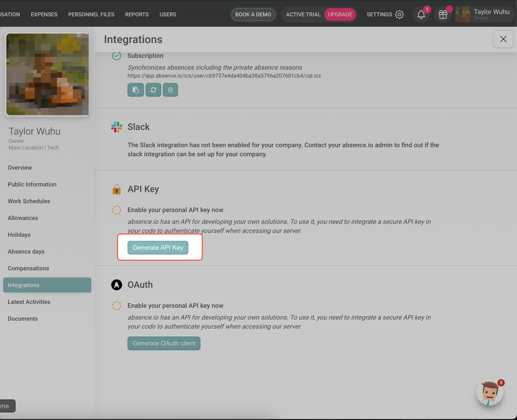Open the notifications bell
The image size is (517, 420).
point(421,15)
